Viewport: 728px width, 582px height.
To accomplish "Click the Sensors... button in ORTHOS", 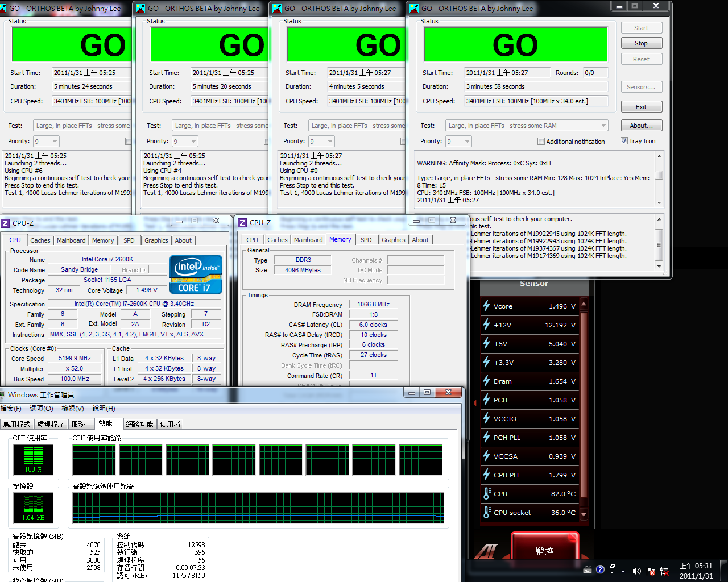I will [x=641, y=87].
